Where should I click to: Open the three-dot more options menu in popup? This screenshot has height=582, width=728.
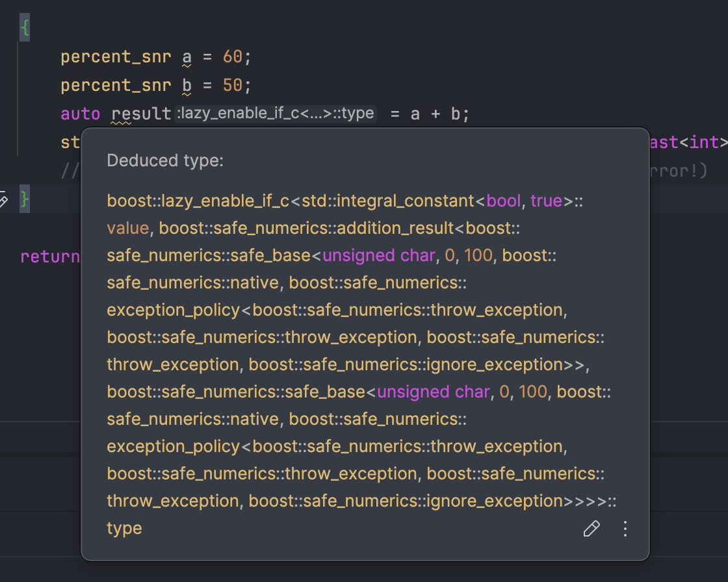625,529
